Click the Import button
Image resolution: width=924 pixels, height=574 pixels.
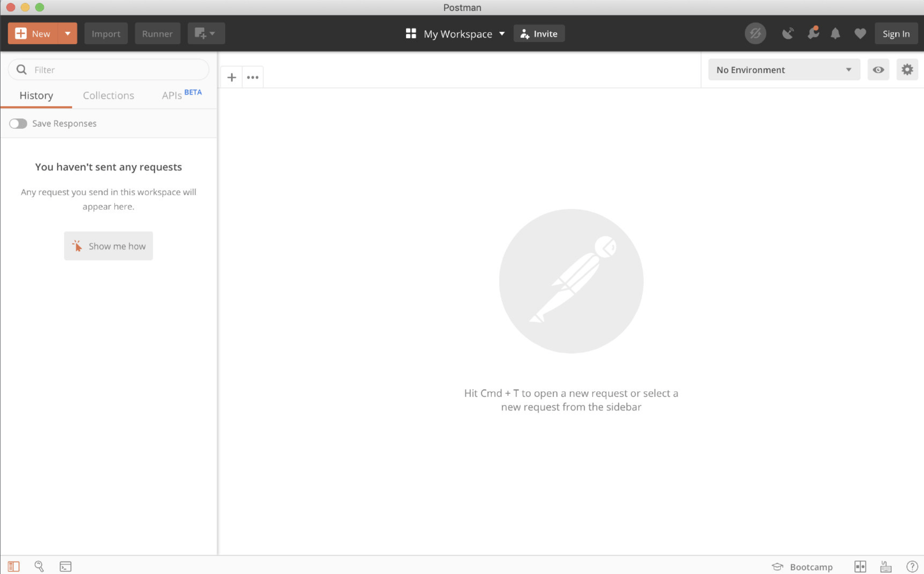tap(106, 33)
